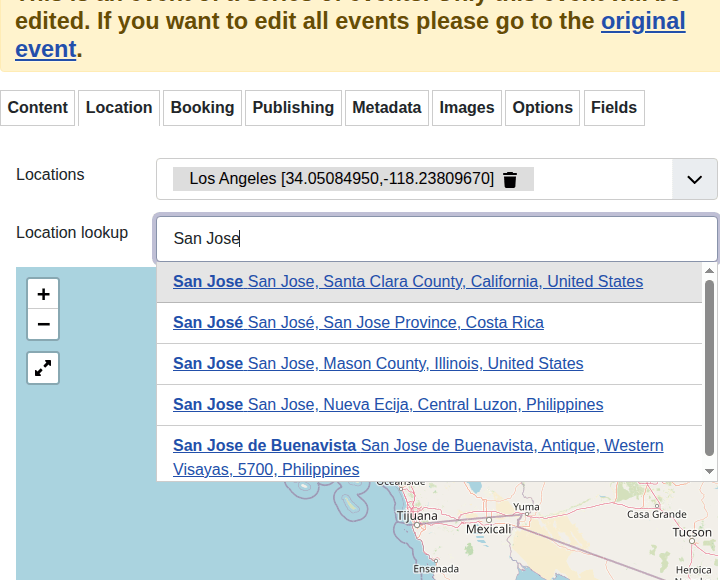Switch to the Booking tab
Viewport: 720px width, 580px height.
[202, 108]
